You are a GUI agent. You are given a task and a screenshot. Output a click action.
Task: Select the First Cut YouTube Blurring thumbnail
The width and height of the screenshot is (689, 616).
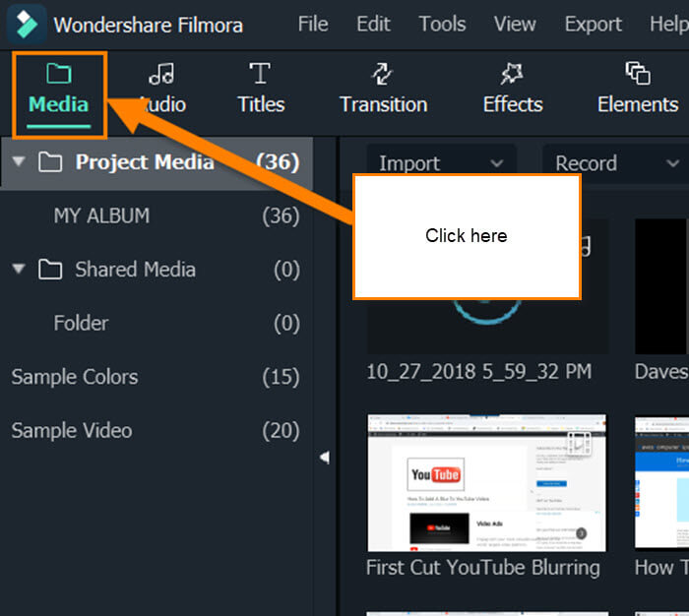486,482
